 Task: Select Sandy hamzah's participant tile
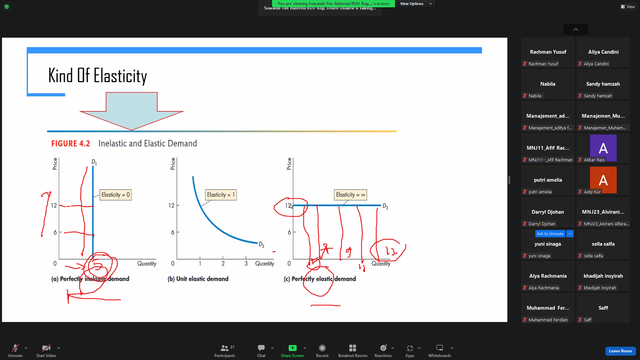tap(603, 84)
